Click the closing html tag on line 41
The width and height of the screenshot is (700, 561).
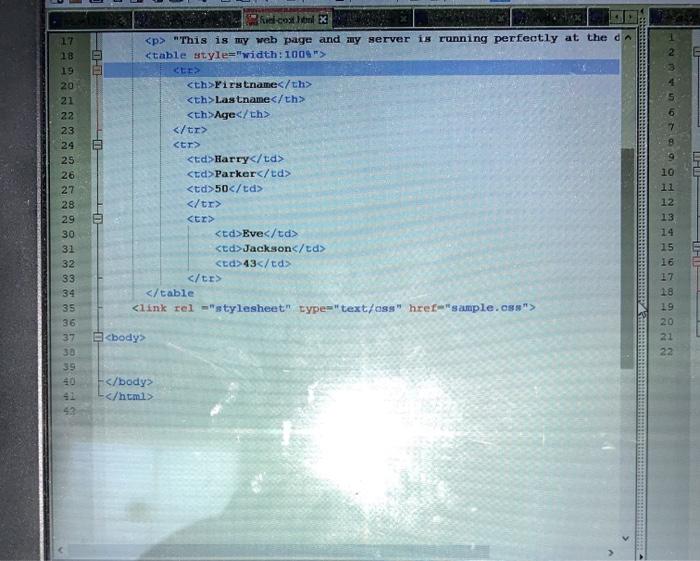point(129,396)
